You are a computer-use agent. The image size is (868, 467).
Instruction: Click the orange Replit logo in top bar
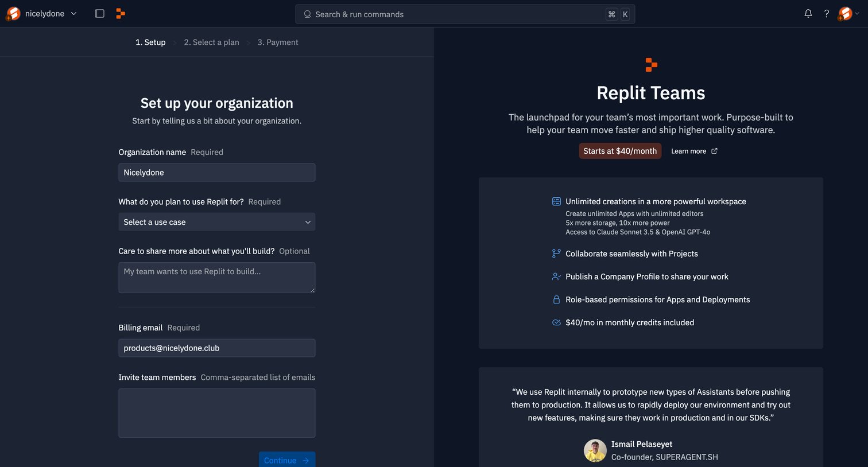coord(121,14)
